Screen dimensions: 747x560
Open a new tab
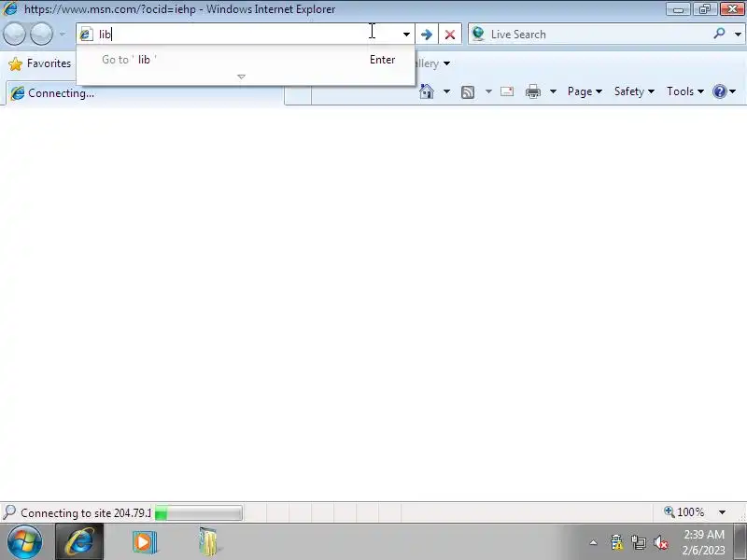click(298, 95)
